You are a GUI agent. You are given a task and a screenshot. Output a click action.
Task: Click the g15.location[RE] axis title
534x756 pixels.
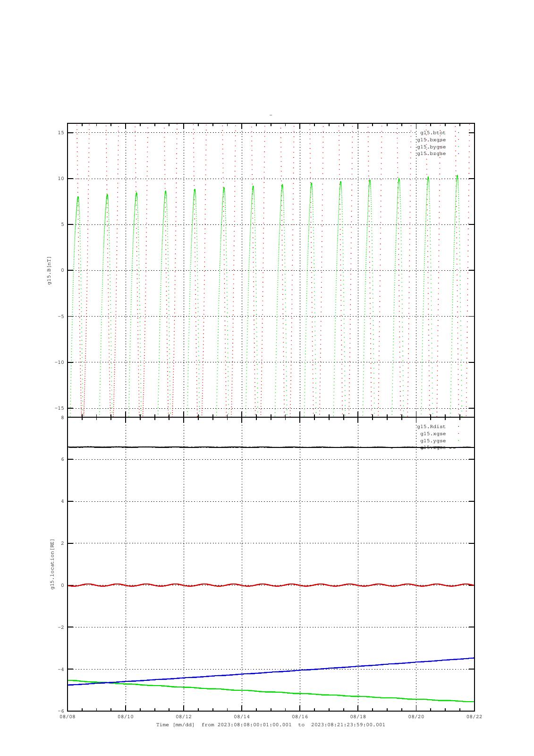click(x=52, y=564)
